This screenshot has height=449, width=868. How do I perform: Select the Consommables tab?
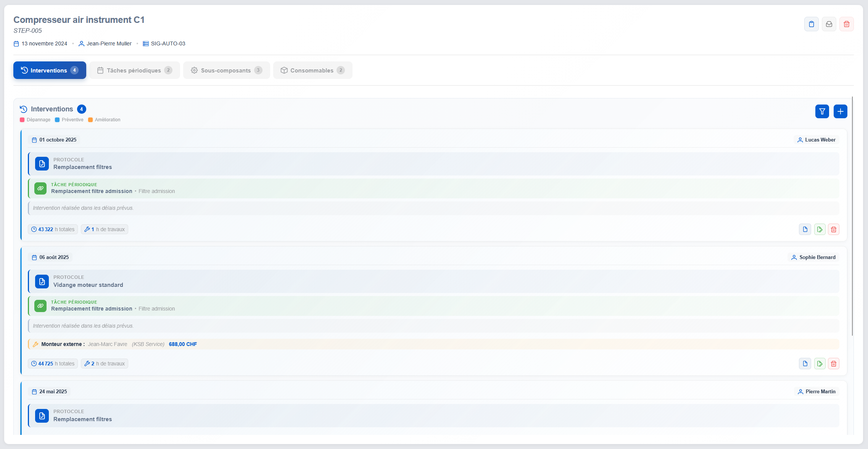click(312, 70)
